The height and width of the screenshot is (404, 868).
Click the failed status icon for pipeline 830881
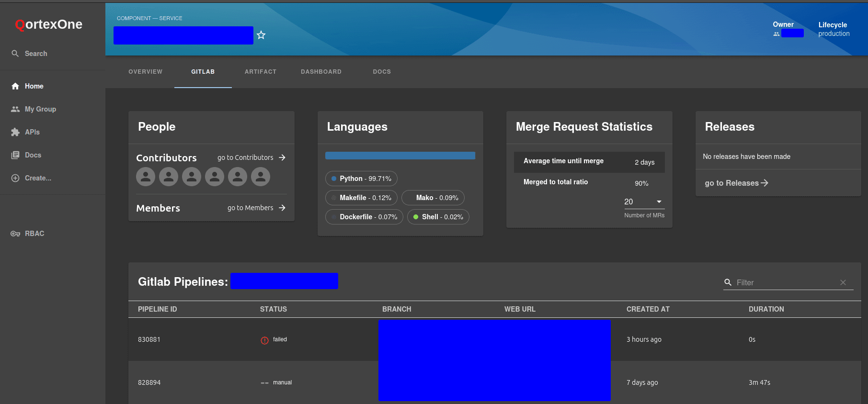[264, 340]
